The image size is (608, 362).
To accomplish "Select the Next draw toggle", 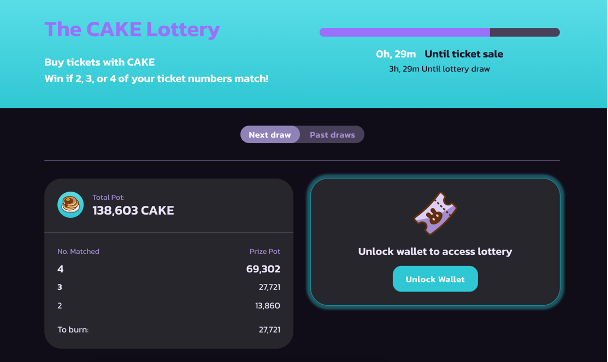I will (270, 135).
